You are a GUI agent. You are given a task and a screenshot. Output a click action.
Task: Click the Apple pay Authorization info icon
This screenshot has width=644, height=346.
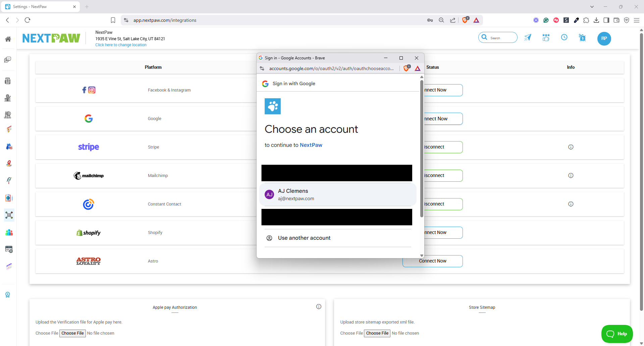coord(319,306)
